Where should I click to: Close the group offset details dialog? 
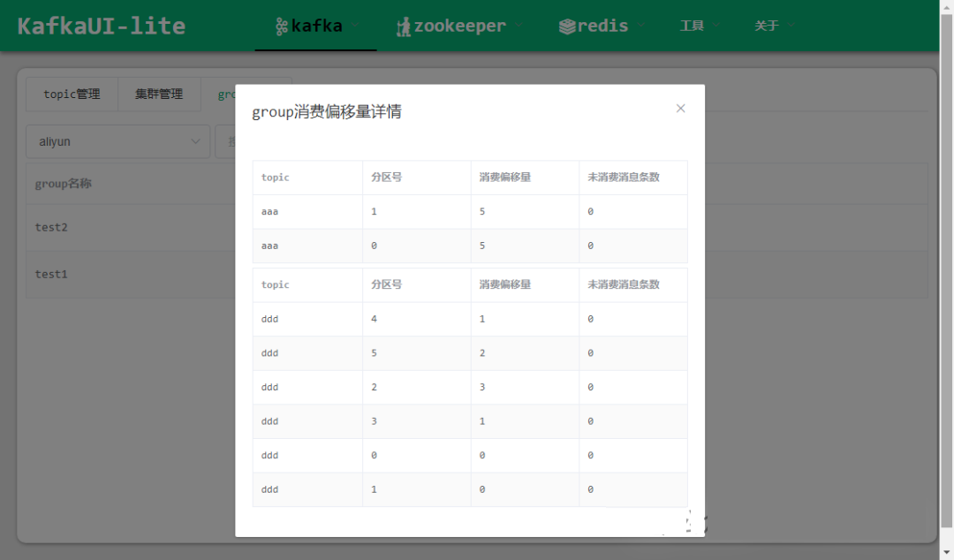pos(680,109)
